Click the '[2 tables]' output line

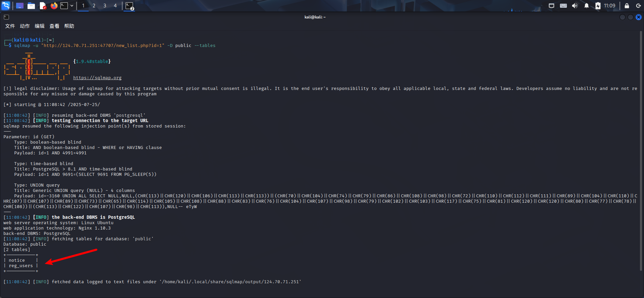(x=17, y=250)
